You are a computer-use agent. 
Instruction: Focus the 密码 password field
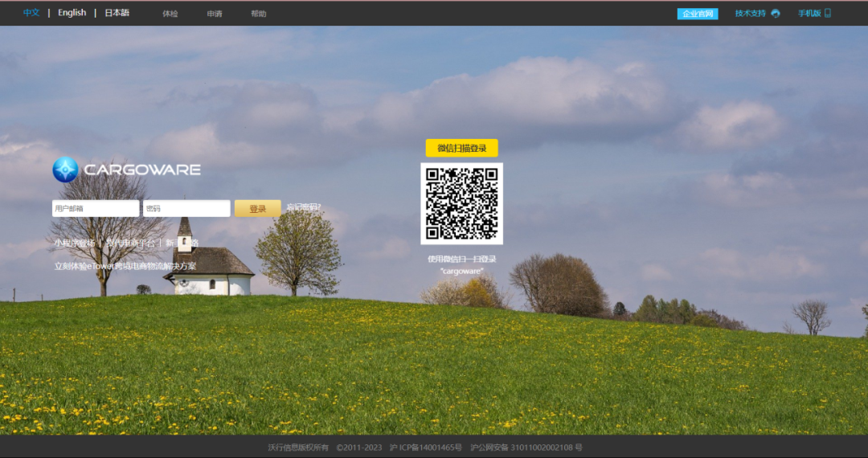coord(186,209)
